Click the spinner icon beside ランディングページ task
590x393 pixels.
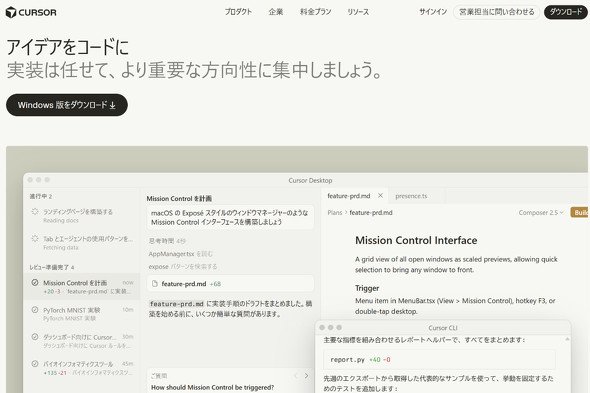(35, 212)
